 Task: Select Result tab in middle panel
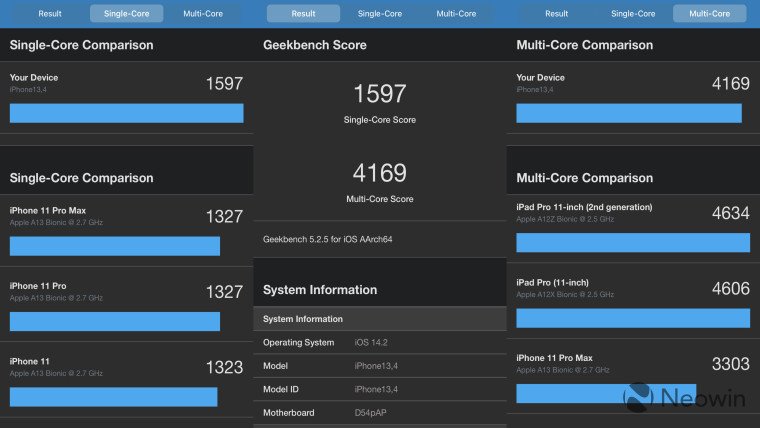[x=303, y=14]
